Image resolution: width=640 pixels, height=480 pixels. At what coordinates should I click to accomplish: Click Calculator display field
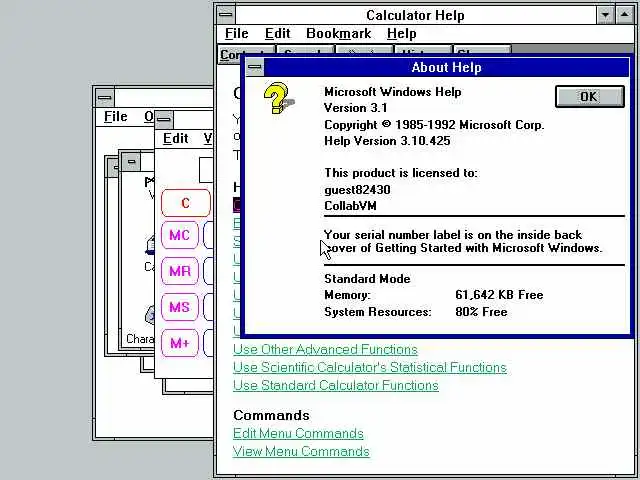206,170
